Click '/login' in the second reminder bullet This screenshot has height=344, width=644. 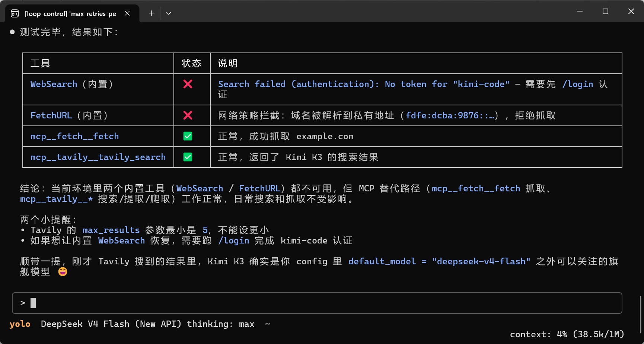(234, 241)
